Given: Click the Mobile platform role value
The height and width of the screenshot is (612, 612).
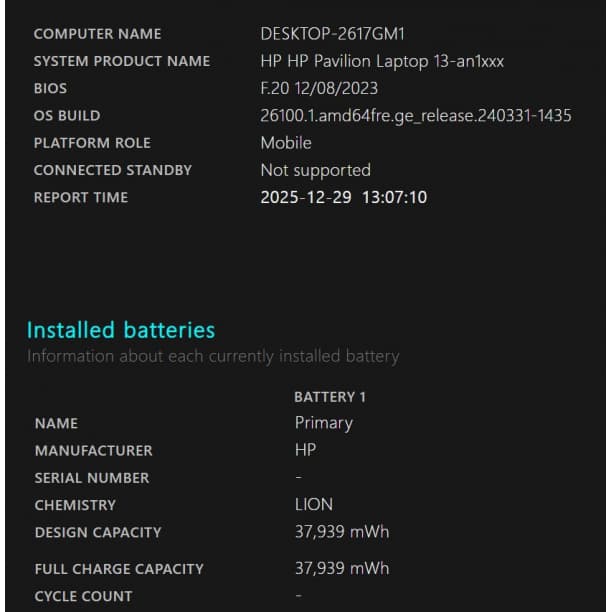Looking at the screenshot, I should 286,143.
